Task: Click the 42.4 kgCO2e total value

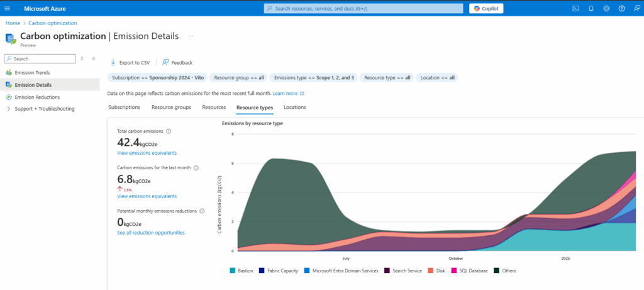Action: tap(138, 142)
